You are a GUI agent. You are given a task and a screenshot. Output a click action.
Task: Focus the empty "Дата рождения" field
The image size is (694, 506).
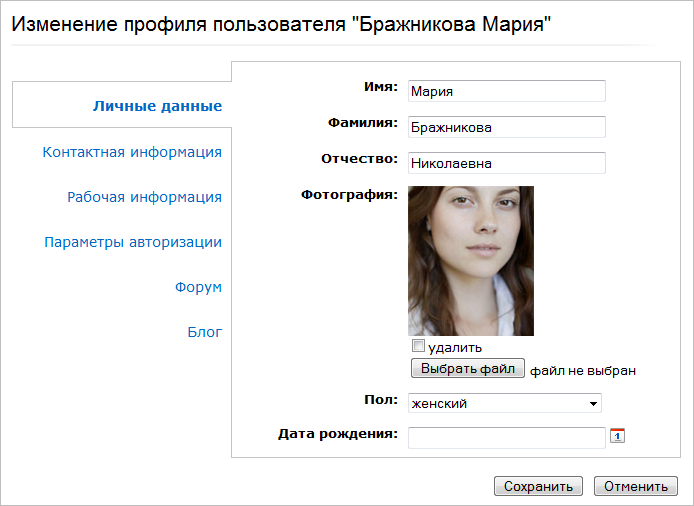[x=507, y=437]
